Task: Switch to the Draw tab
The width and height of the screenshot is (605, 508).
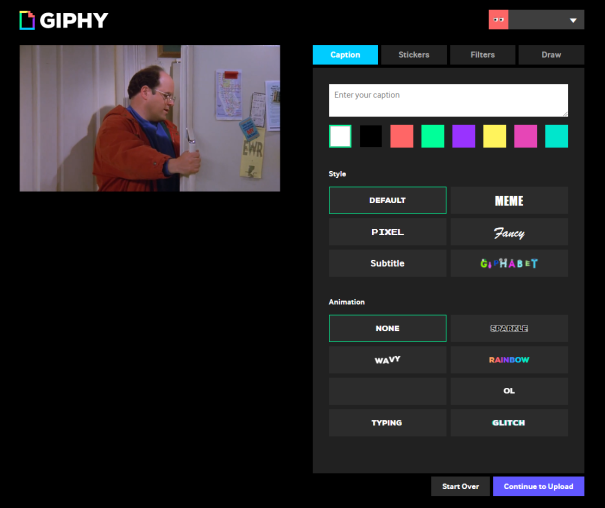Action: (x=551, y=55)
